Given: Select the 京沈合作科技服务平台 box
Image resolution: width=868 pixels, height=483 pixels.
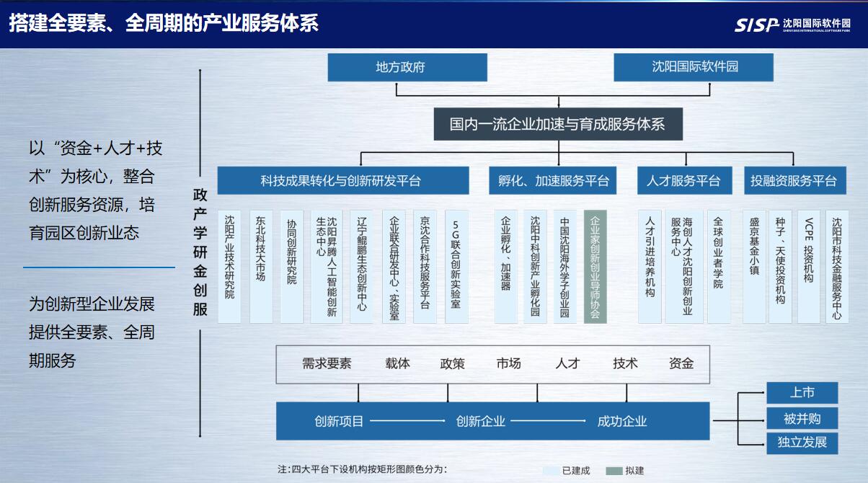Looking at the screenshot, I should tap(425, 267).
